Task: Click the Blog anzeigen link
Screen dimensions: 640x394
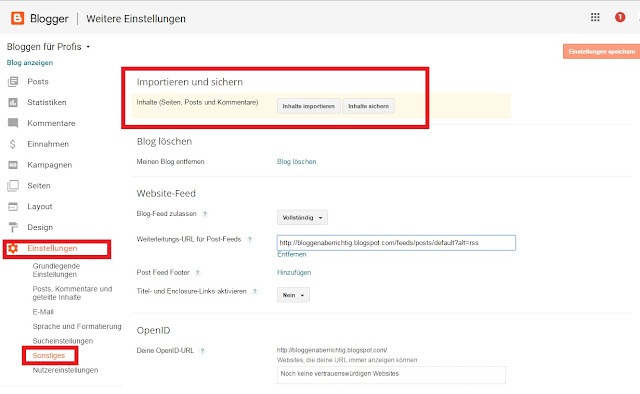Action: pos(30,63)
